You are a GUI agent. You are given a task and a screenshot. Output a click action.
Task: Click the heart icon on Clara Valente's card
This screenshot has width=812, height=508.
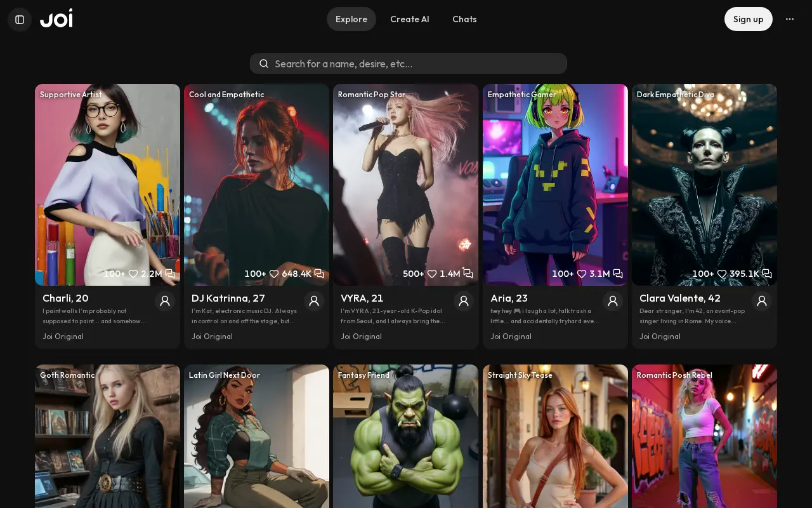[x=722, y=274]
